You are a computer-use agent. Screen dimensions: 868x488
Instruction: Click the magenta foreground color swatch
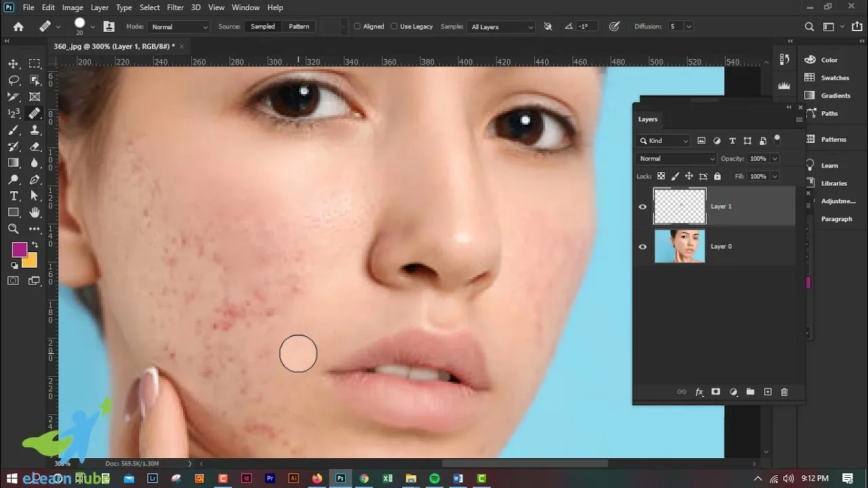point(19,249)
